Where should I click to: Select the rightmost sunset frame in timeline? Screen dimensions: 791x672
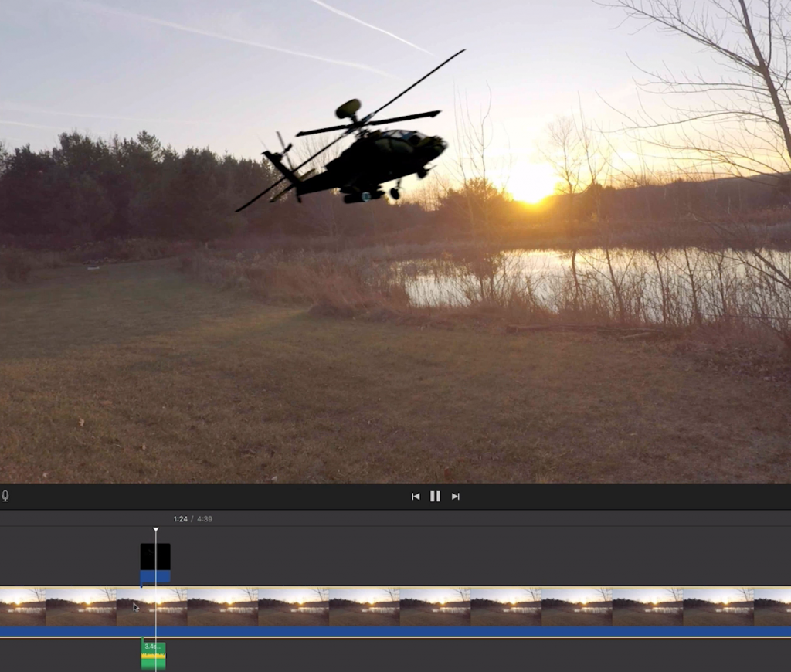pyautogui.click(x=772, y=606)
